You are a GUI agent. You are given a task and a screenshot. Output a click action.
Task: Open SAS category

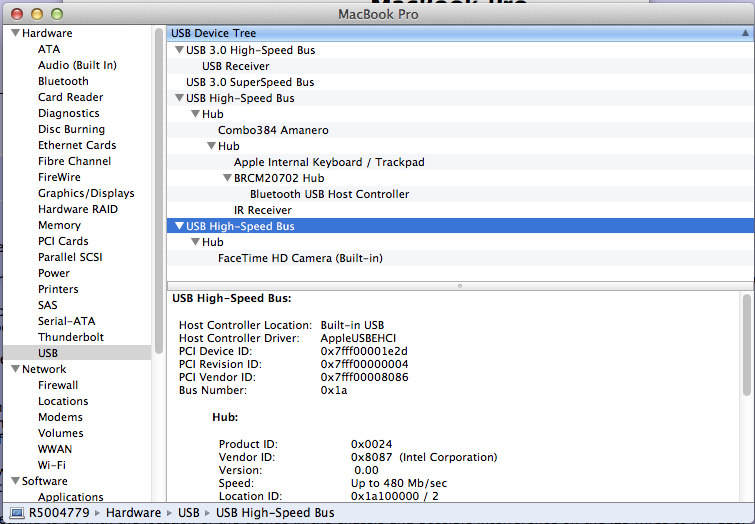[48, 305]
